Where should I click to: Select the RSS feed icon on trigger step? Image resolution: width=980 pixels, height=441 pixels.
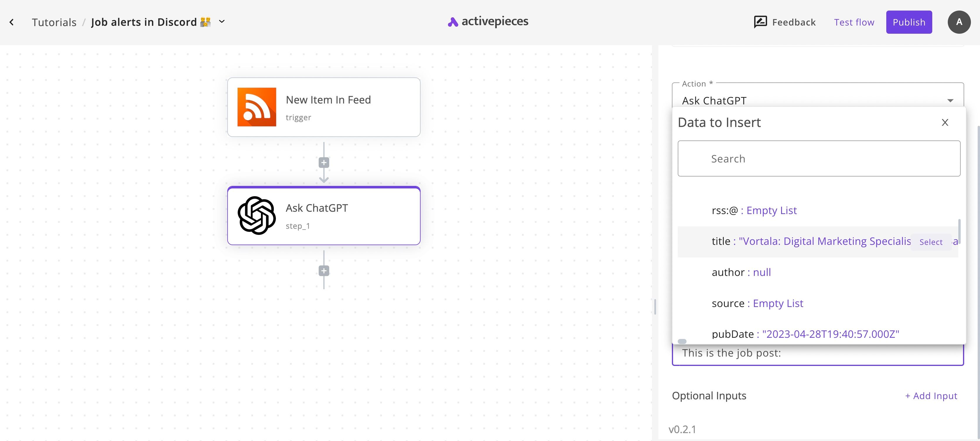[x=257, y=107]
